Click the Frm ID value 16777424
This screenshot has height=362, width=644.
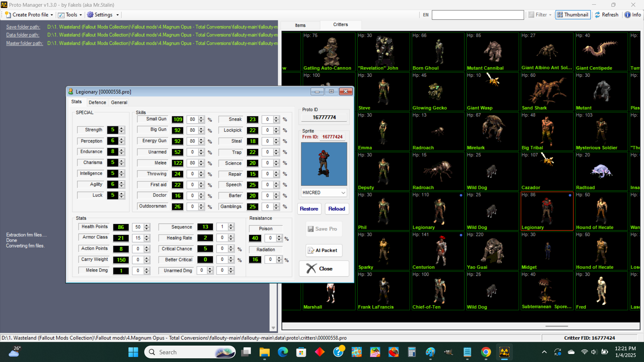332,137
